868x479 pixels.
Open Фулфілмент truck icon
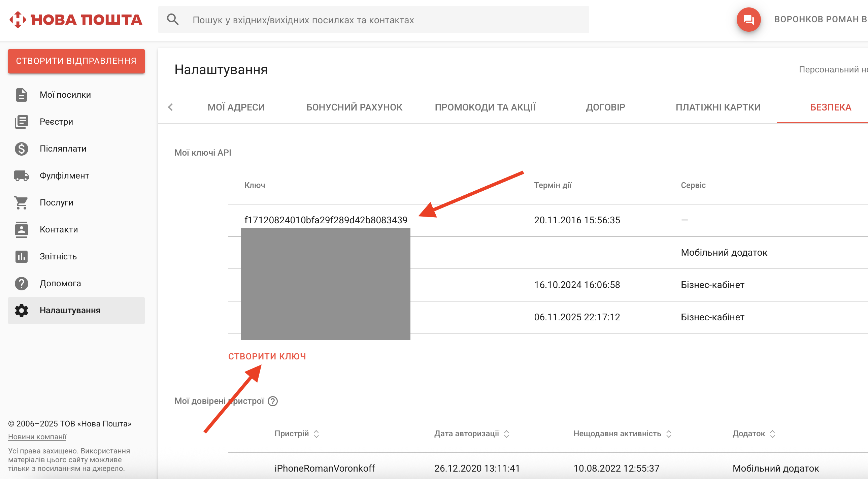(x=21, y=175)
